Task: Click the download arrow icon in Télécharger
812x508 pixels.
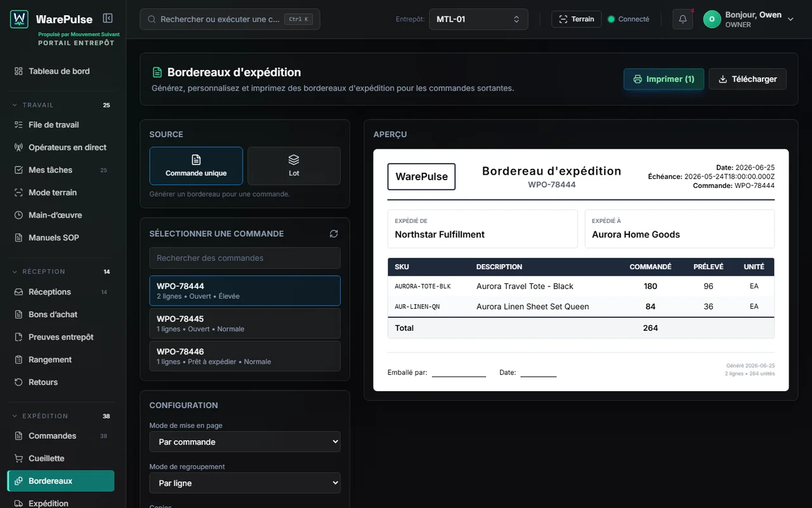Action: click(x=723, y=79)
